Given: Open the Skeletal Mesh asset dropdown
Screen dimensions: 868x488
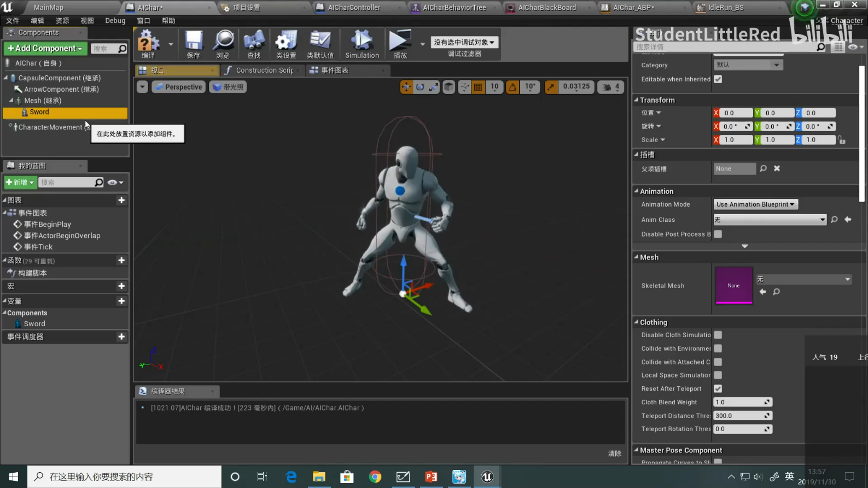Looking at the screenshot, I should (x=803, y=279).
